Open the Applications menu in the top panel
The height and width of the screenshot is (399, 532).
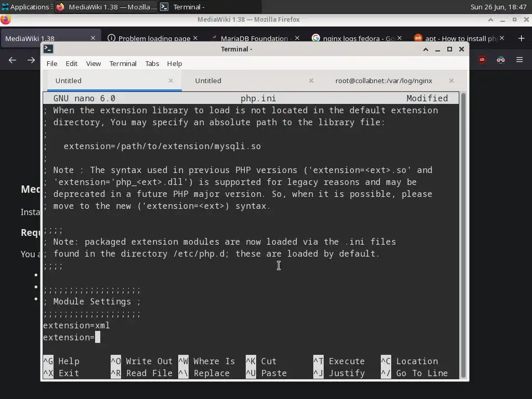click(x=26, y=7)
